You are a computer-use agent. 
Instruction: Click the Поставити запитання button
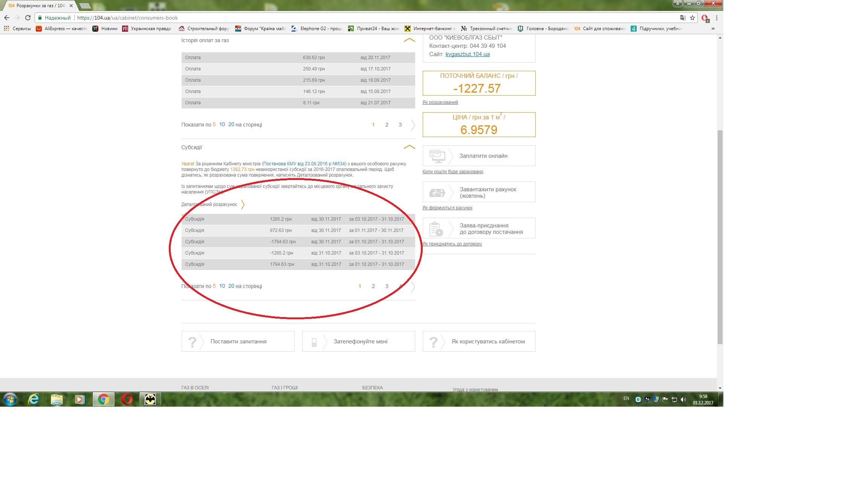pyautogui.click(x=238, y=341)
